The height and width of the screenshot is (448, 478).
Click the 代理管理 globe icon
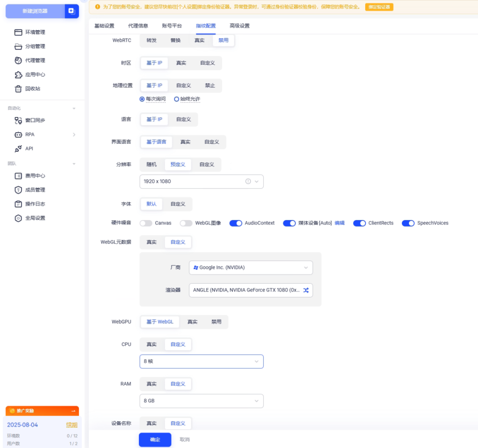(x=18, y=61)
